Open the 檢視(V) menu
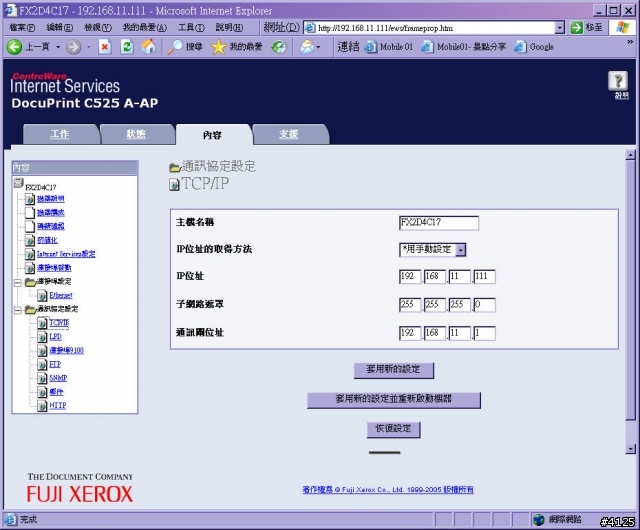The height and width of the screenshot is (530, 640). pos(98,28)
